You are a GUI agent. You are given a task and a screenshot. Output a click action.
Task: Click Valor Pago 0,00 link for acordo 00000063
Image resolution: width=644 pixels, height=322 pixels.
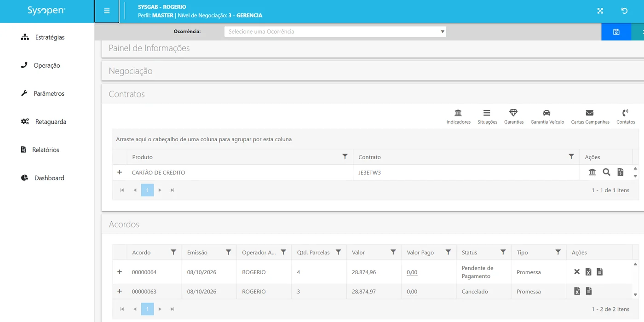[x=412, y=292]
